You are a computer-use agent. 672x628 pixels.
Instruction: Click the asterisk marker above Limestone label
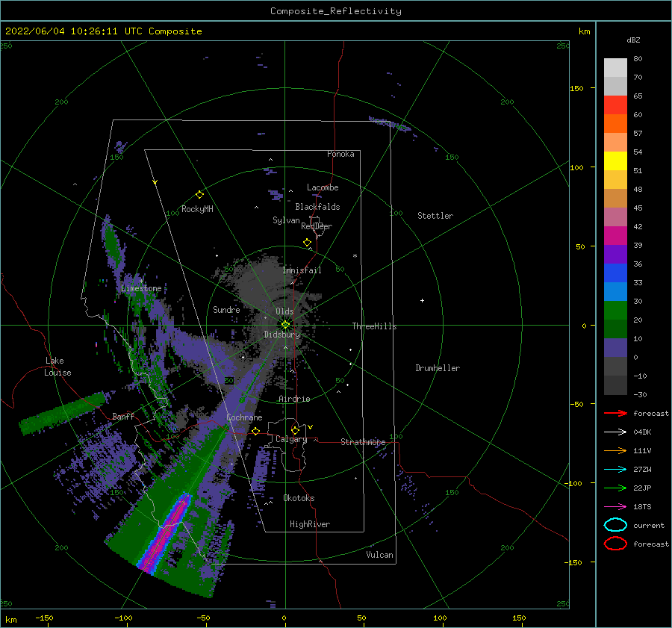[141, 282]
